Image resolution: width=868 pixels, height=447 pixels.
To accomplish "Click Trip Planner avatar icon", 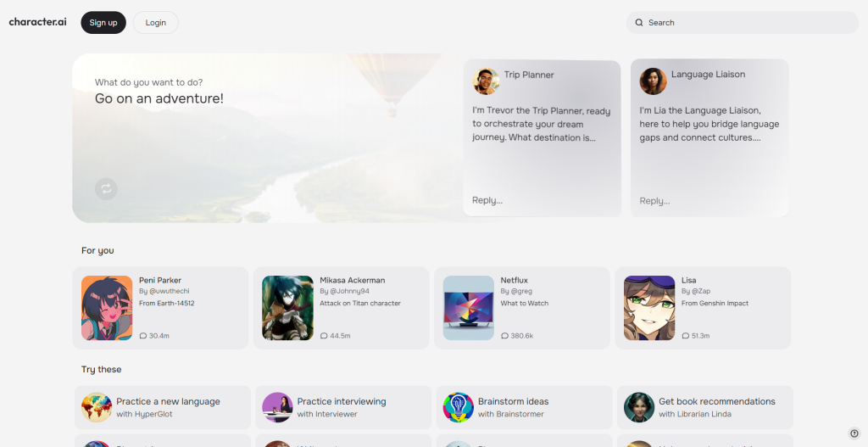I will (x=486, y=81).
